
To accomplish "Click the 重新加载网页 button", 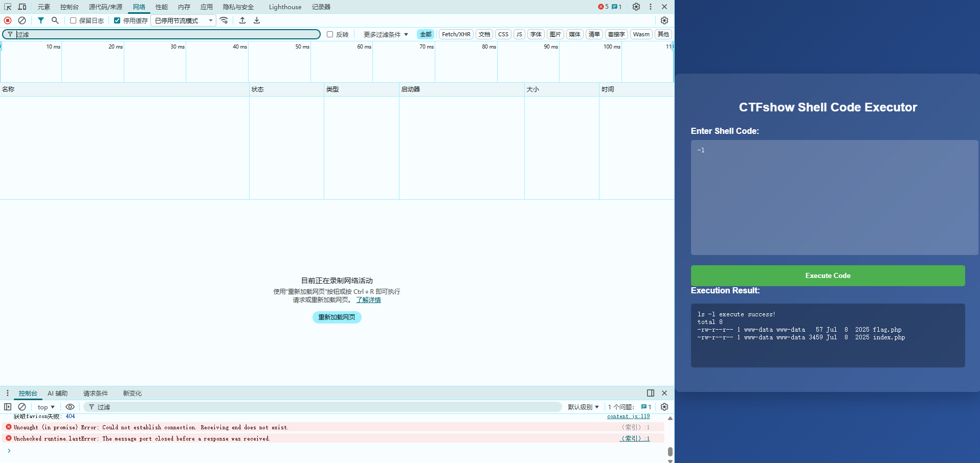I will (x=337, y=317).
